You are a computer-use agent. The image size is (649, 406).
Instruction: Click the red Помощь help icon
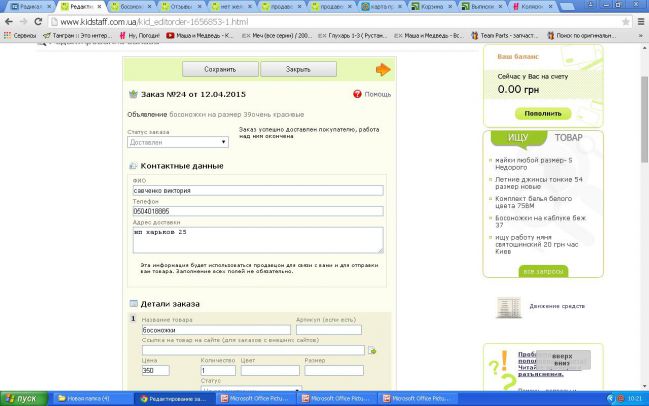pyautogui.click(x=357, y=94)
